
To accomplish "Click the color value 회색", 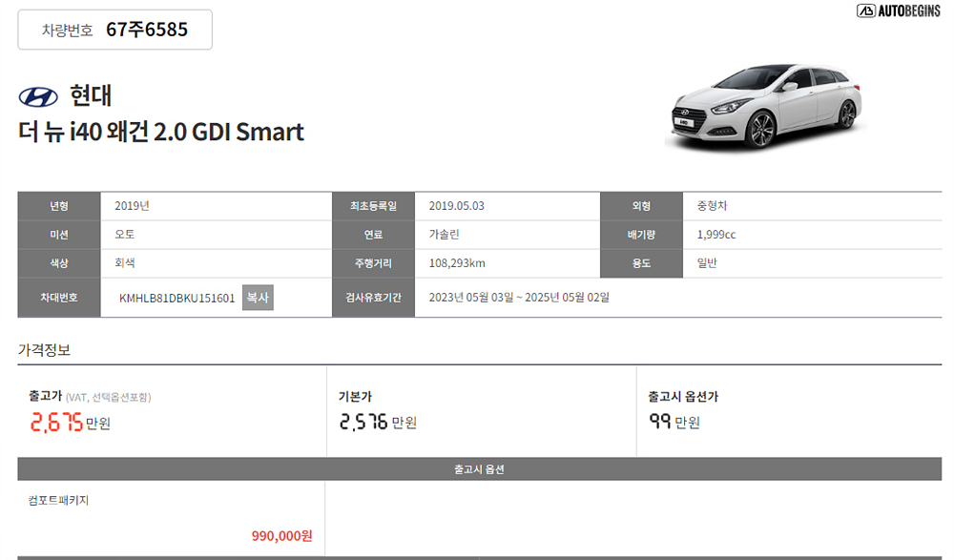I will tap(125, 263).
